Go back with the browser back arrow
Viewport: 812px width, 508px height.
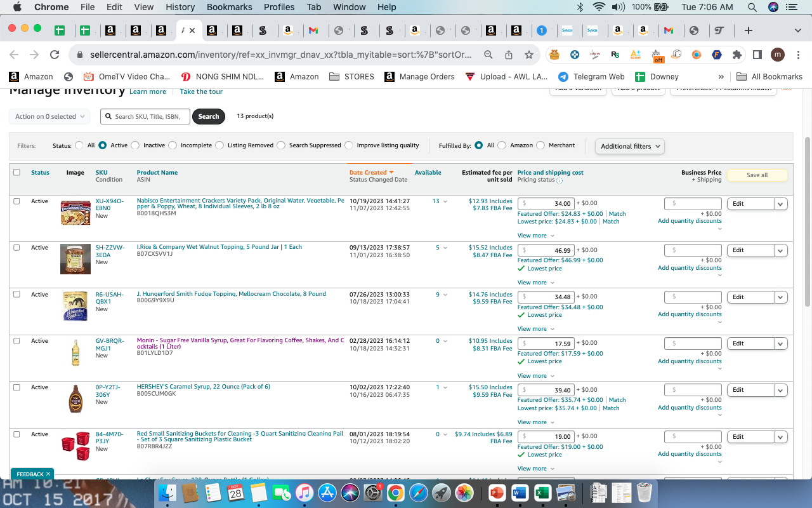point(14,55)
